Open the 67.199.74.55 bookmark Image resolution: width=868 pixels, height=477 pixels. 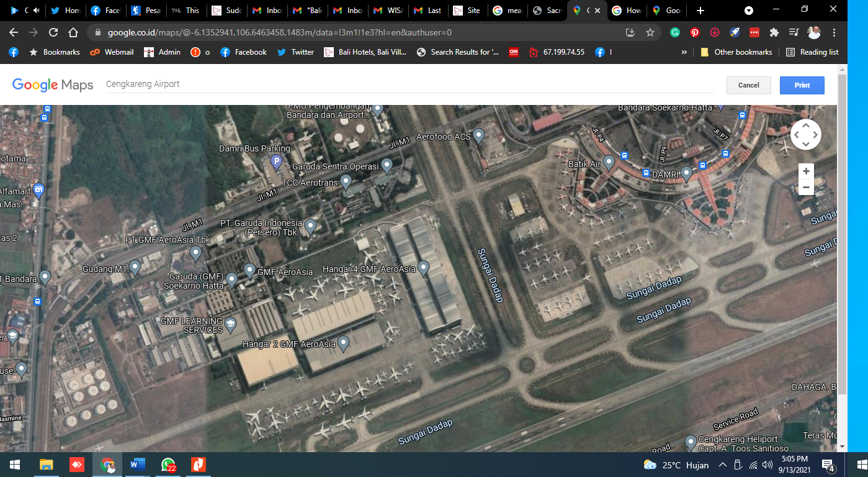coord(557,52)
